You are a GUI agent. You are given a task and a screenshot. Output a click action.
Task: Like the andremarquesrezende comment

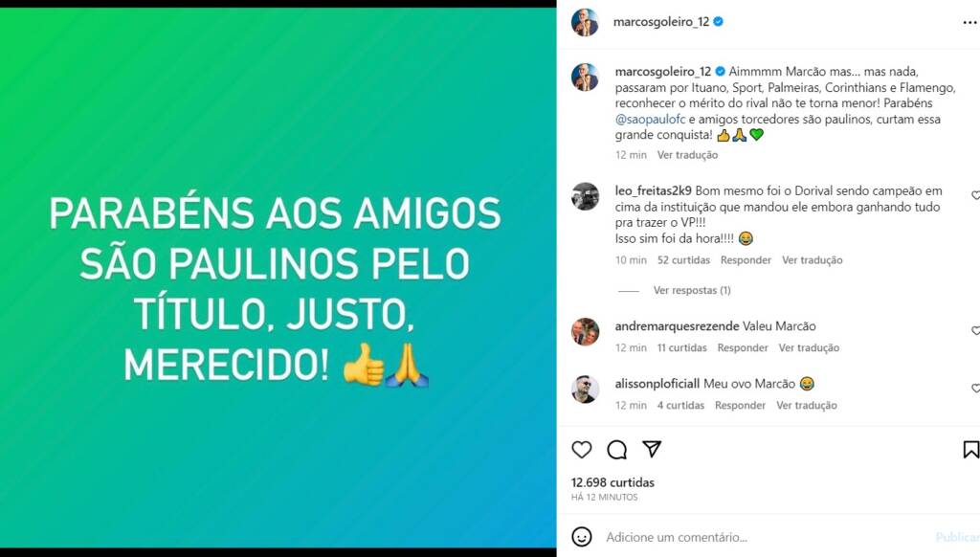[975, 331]
